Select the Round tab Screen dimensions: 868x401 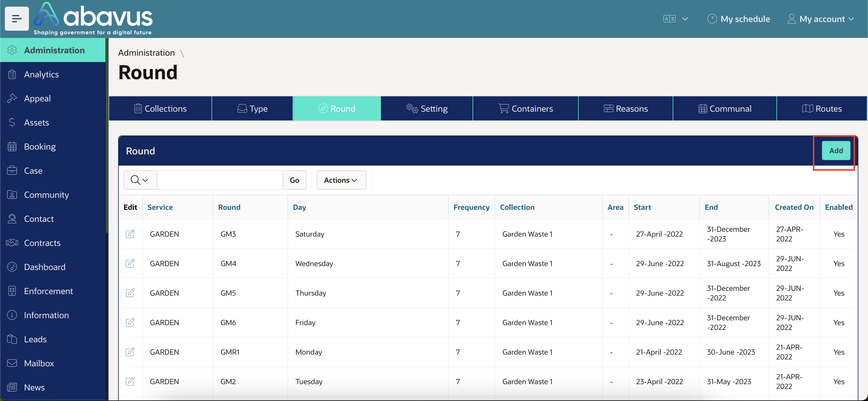click(x=337, y=108)
